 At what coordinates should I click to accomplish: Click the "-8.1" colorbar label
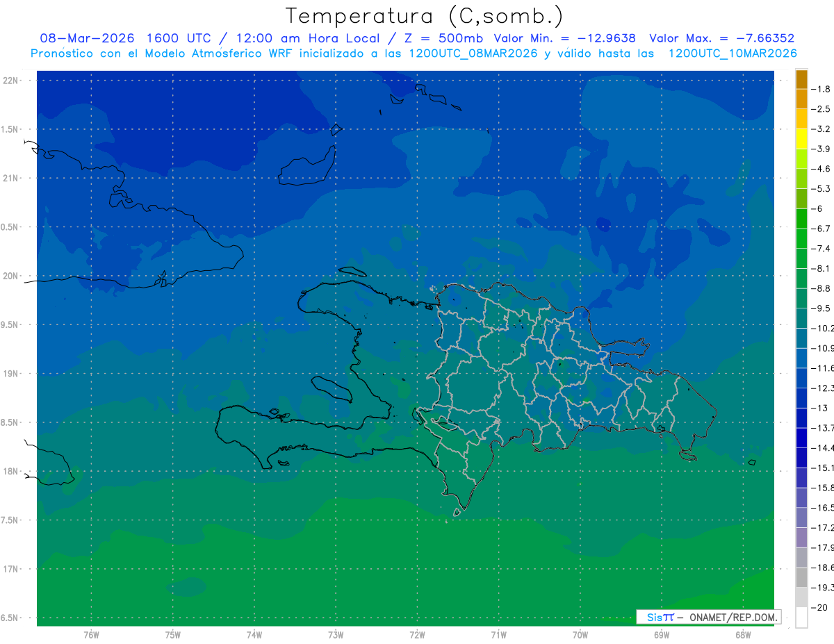coord(821,269)
